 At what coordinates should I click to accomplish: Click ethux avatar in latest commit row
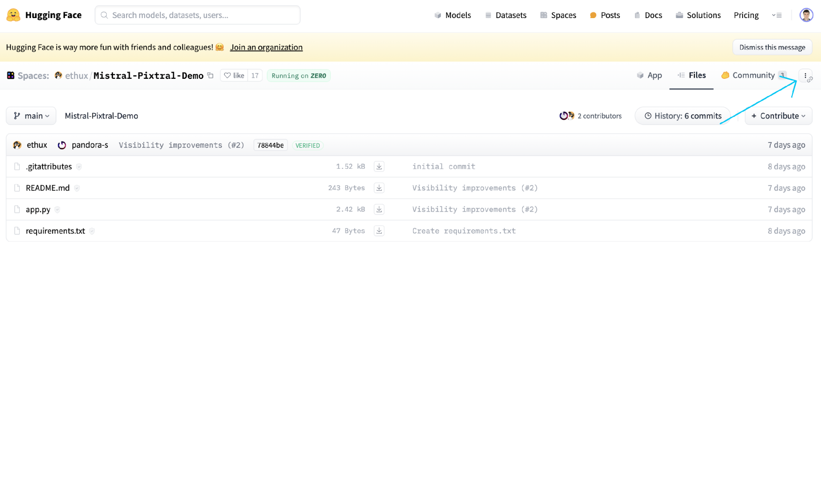(17, 145)
